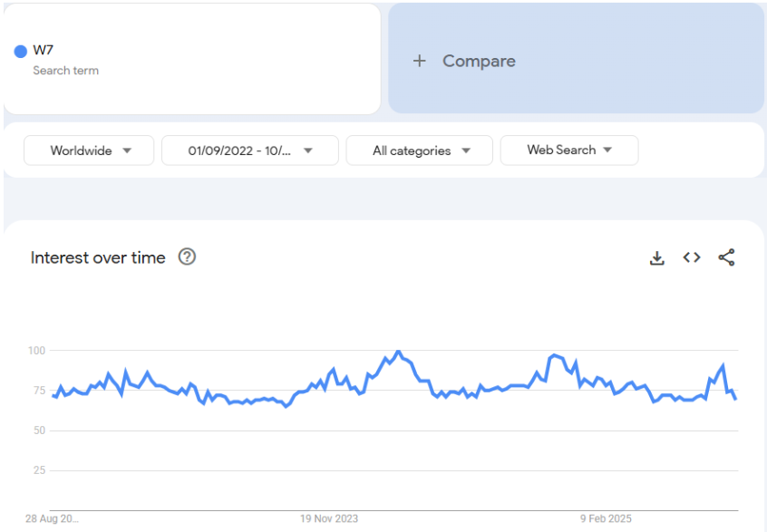Viewport: 767px width, 532px height.
Task: Click the 19 Nov 2023 axis label
Action: tap(329, 518)
